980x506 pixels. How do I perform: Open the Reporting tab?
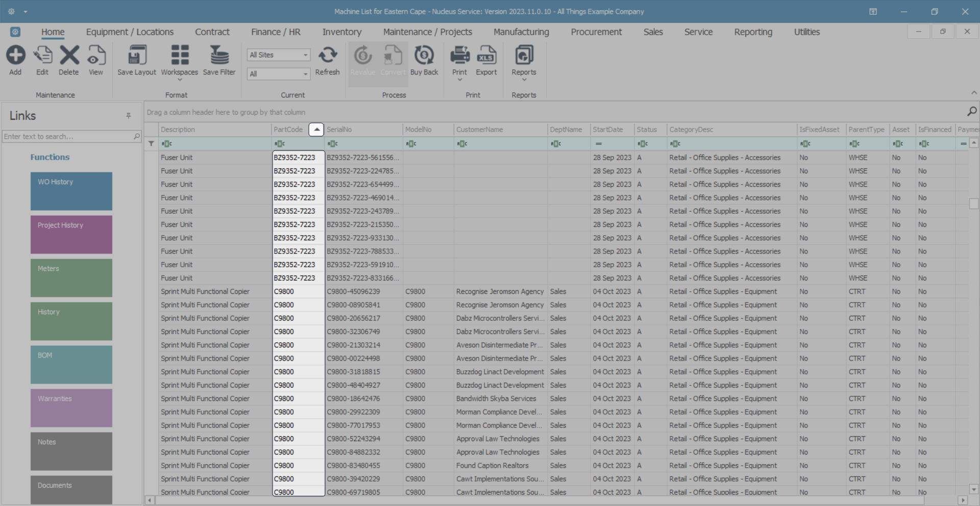point(753,32)
